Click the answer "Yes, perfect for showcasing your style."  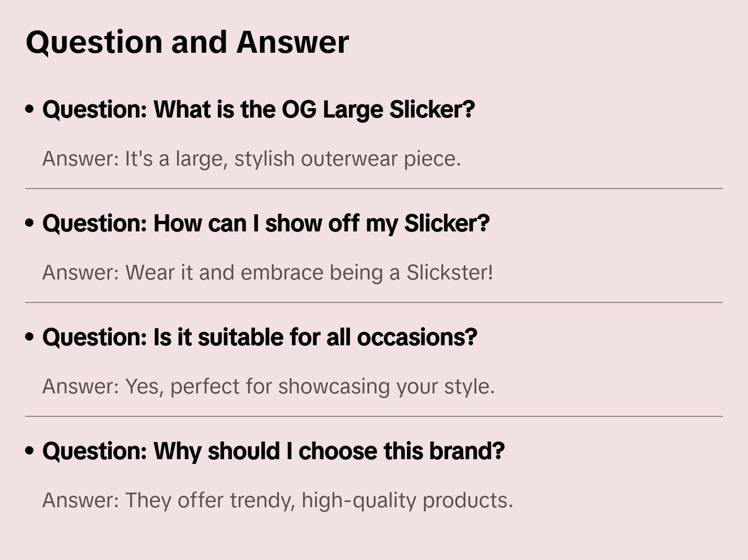click(x=268, y=387)
